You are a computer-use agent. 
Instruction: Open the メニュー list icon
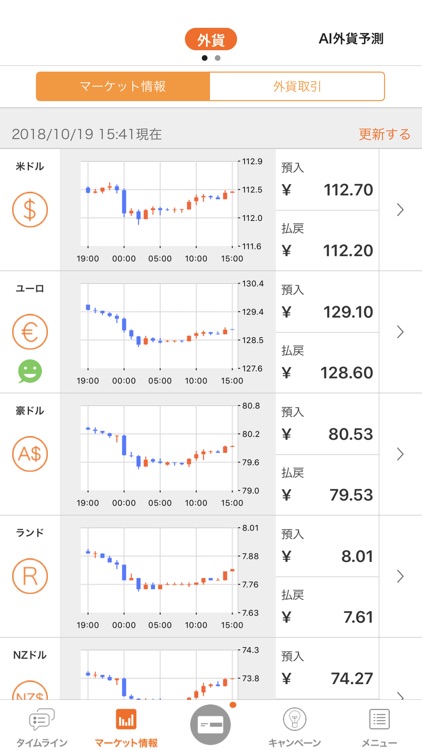379,719
